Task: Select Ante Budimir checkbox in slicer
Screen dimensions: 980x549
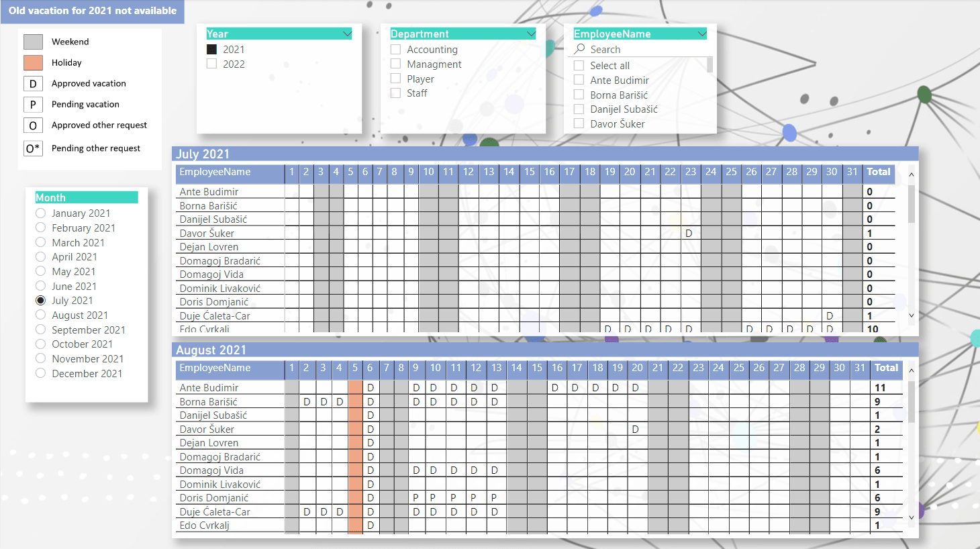Action: 579,80
